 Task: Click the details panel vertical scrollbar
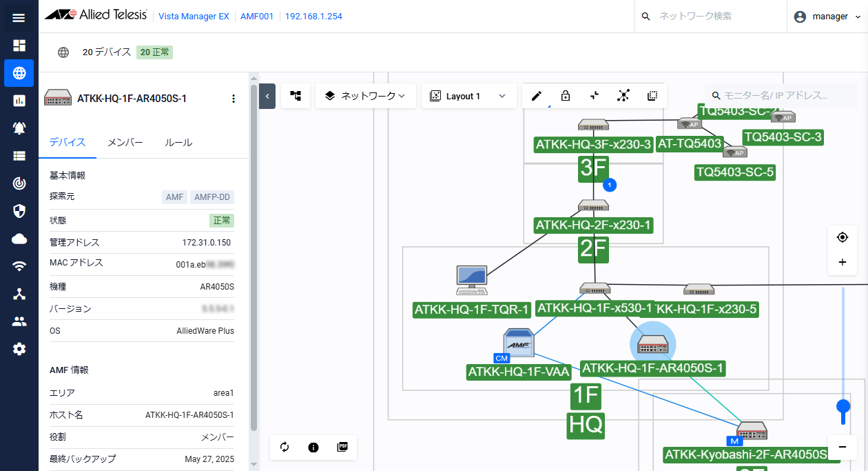[254, 257]
